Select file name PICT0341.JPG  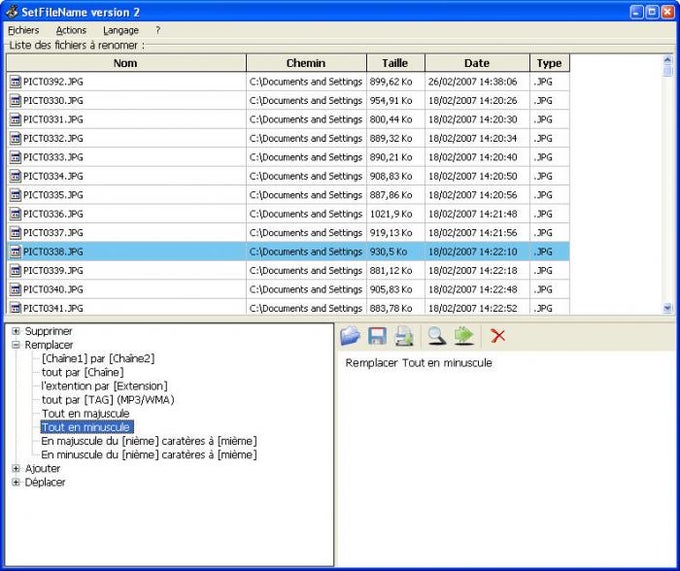pos(53,308)
